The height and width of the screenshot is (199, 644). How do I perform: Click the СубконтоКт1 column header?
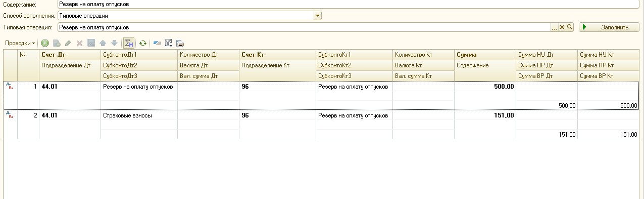[354, 54]
